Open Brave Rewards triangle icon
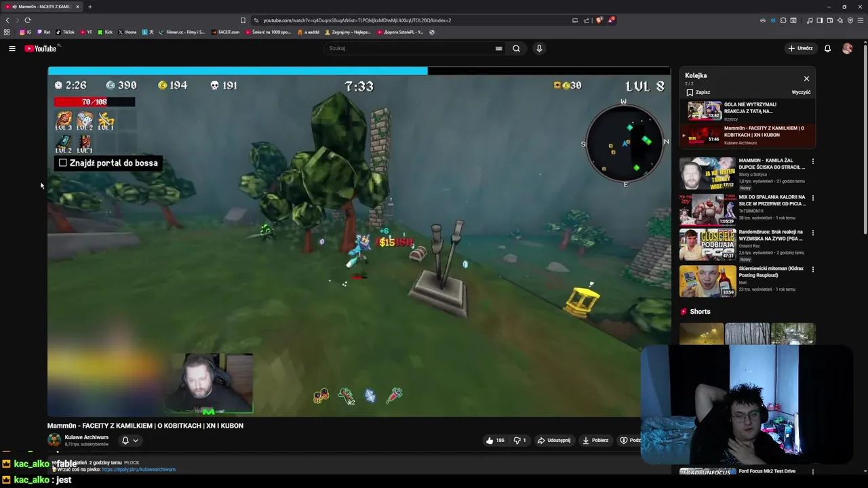868x488 pixels. pos(611,20)
